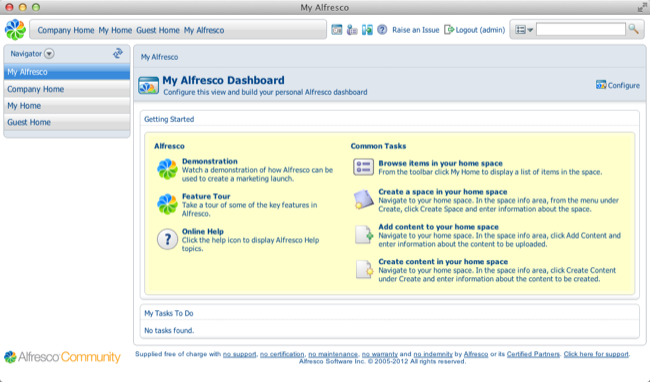Viewport: 650px width, 382px height.
Task: Click the My Home toolbar link
Action: tap(115, 30)
